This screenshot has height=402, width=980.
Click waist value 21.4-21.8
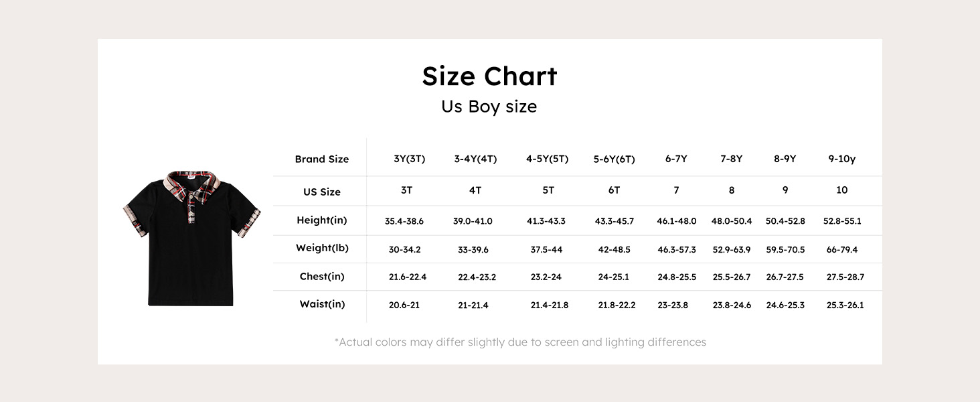point(550,305)
